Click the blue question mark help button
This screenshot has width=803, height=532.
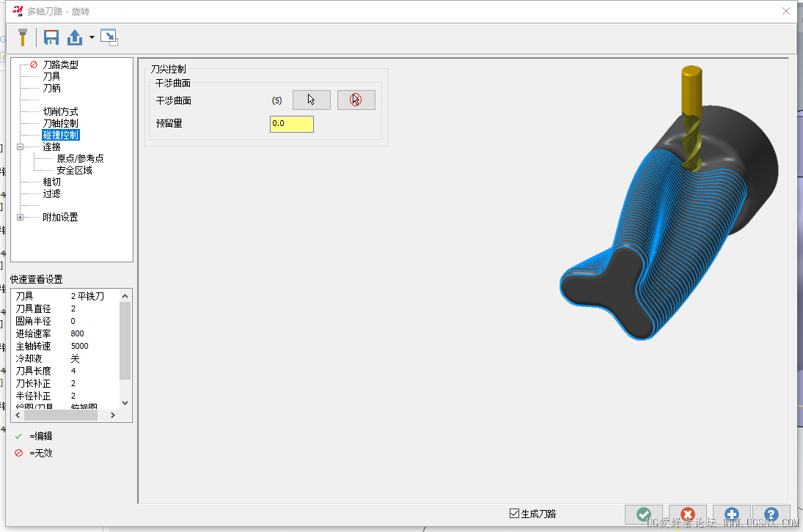(x=771, y=514)
